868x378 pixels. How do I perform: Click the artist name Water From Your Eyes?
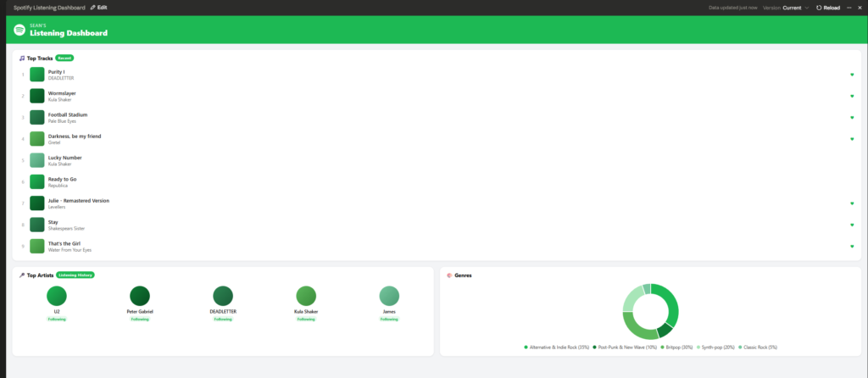[x=70, y=250]
